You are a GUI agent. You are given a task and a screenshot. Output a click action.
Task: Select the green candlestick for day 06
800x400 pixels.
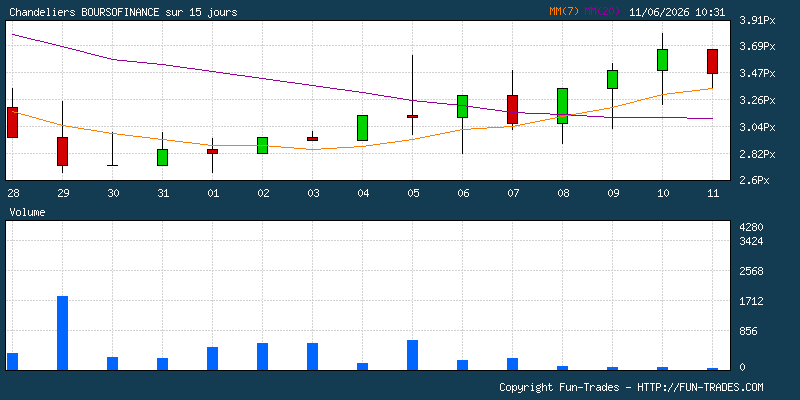462,107
